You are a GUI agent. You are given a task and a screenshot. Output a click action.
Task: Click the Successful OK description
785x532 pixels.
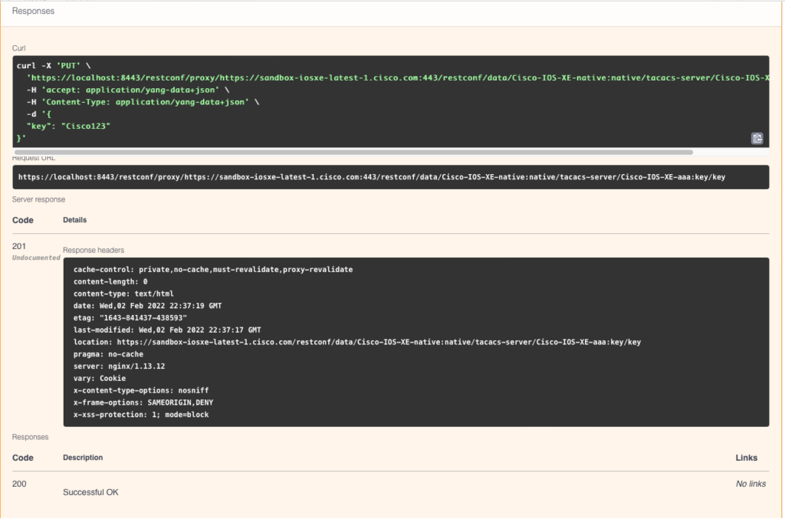(x=90, y=492)
